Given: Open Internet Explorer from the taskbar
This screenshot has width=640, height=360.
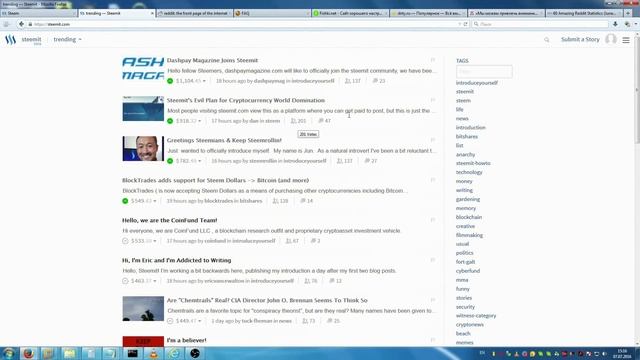Looking at the screenshot, I should (174, 353).
